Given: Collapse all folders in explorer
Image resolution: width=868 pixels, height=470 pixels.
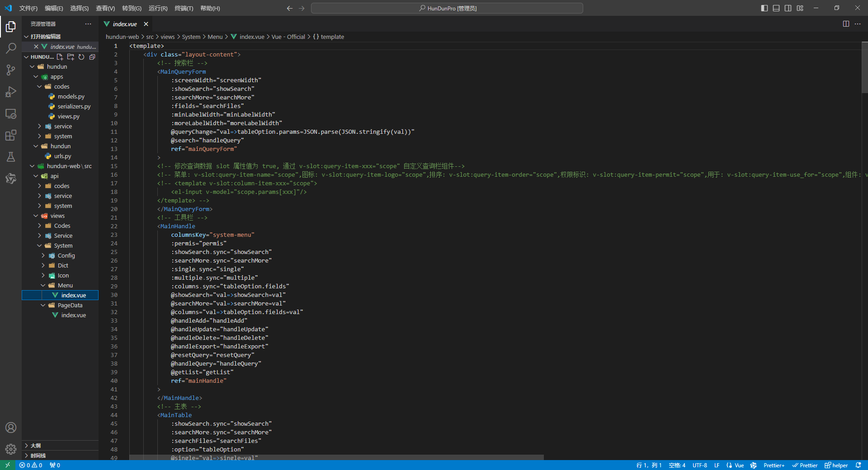Looking at the screenshot, I should (92, 57).
